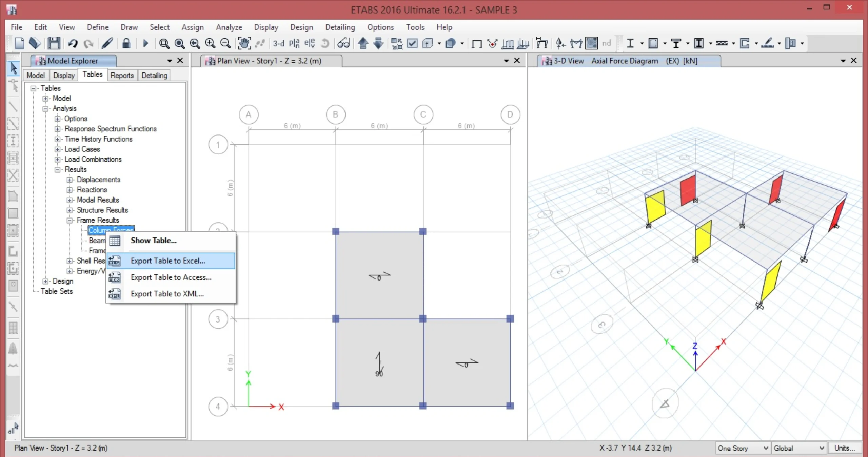Screen dimensions: 868x457
Task: Select the Pan hand tool icon
Action: (244, 43)
